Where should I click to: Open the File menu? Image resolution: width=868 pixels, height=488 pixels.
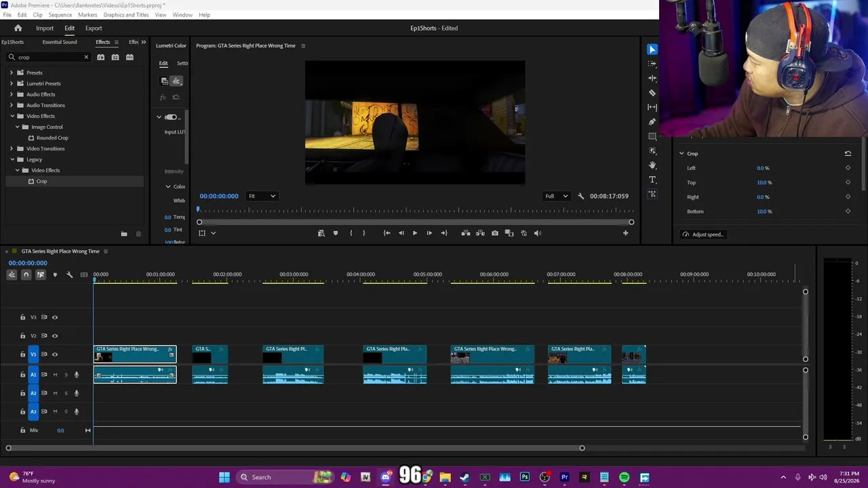7,15
